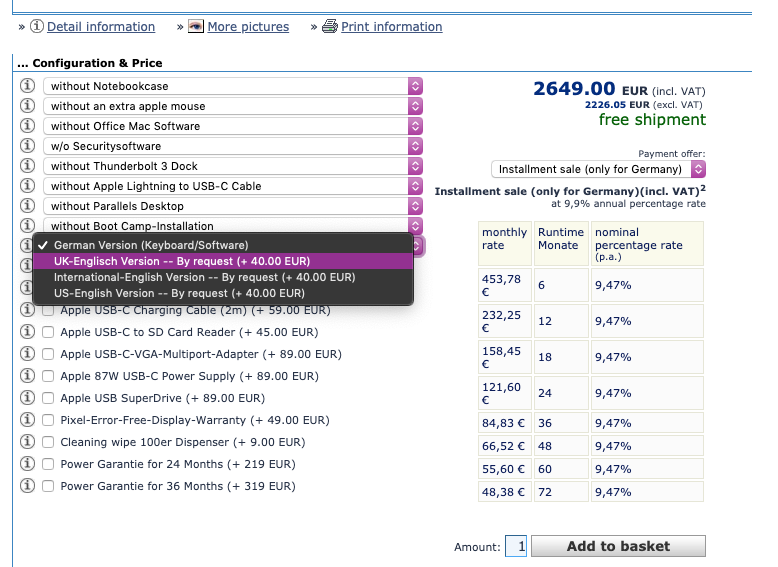This screenshot has width=778, height=567.
Task: Check Apple USB-C-VGA-Multiport-Adapter option
Action: tap(48, 354)
